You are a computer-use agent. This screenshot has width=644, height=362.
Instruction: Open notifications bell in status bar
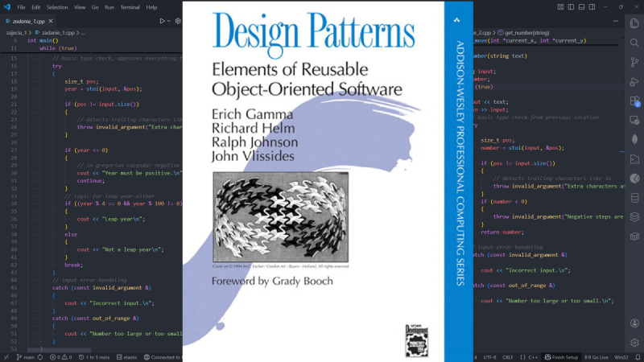(638, 357)
